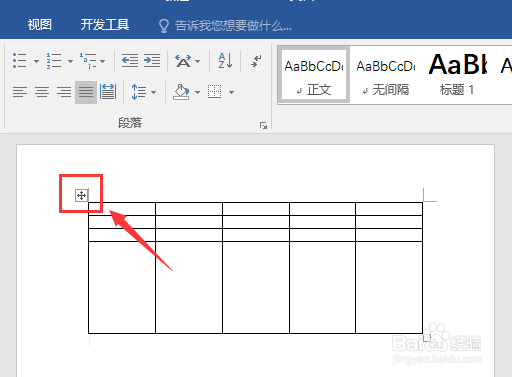Open line spacing dropdown arrow
This screenshot has height=377, width=512.
coord(154,92)
